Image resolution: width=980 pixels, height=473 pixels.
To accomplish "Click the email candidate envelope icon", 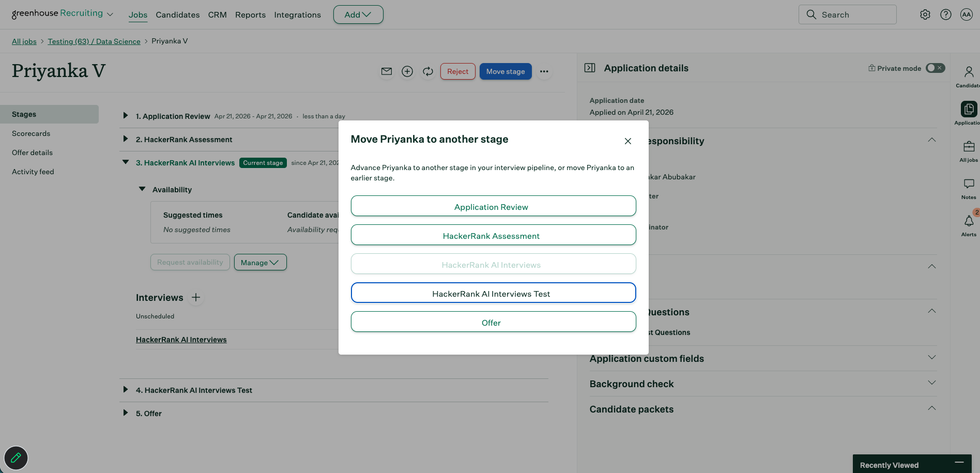I will tap(387, 71).
